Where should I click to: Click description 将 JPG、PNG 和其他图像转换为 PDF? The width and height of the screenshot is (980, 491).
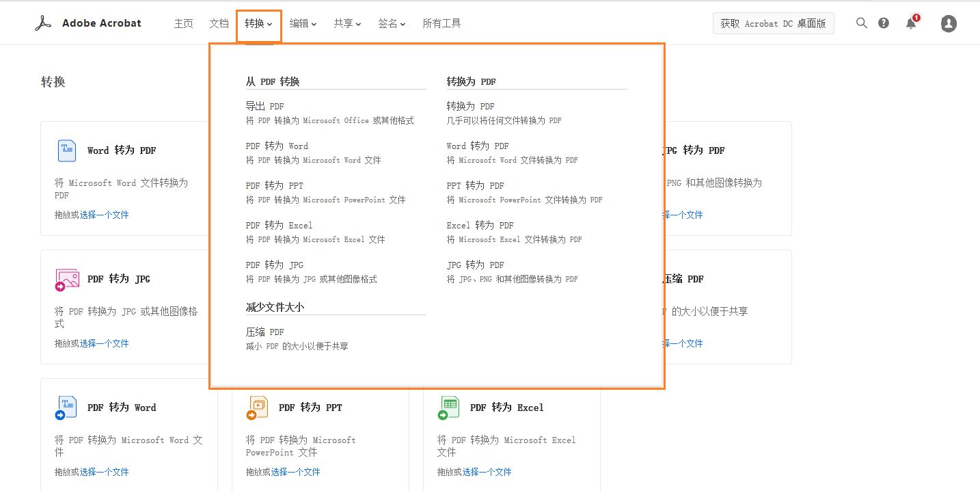pos(513,279)
